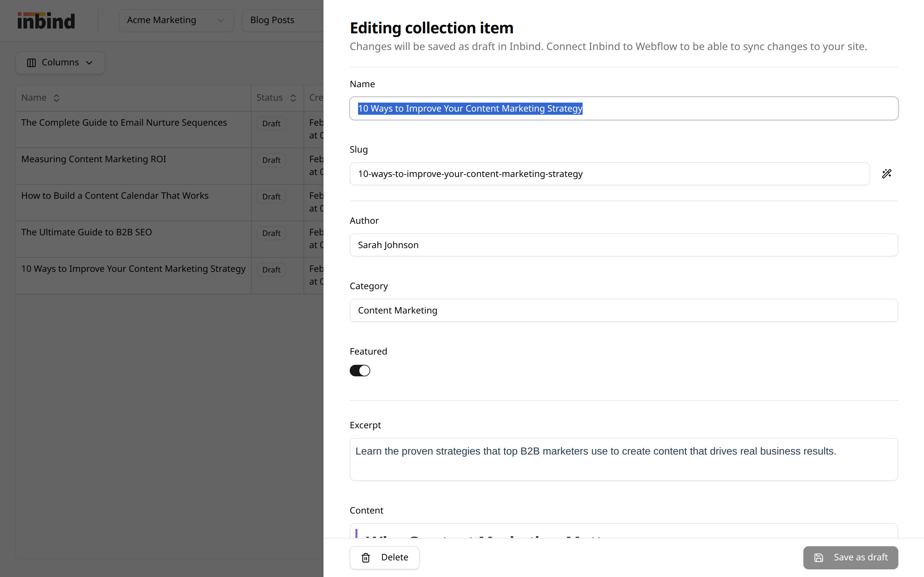924x577 pixels.
Task: Click the trash icon in Delete button
Action: [365, 557]
